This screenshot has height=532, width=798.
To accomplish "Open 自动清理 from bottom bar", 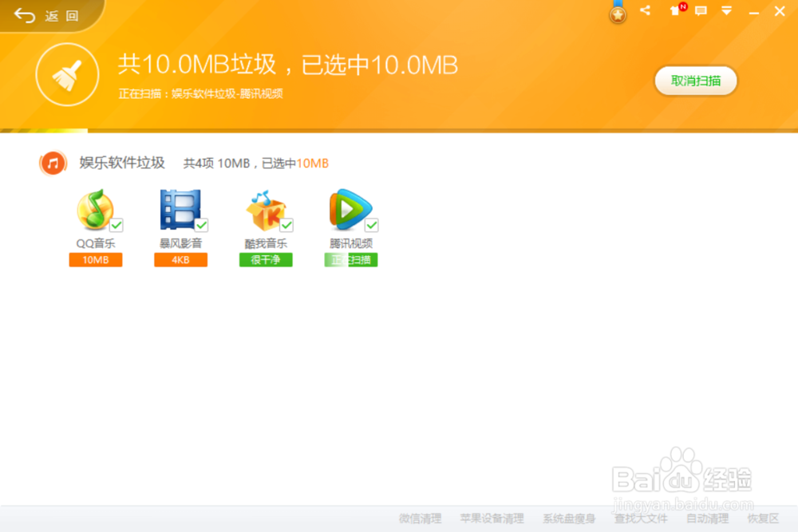I will pyautogui.click(x=707, y=518).
